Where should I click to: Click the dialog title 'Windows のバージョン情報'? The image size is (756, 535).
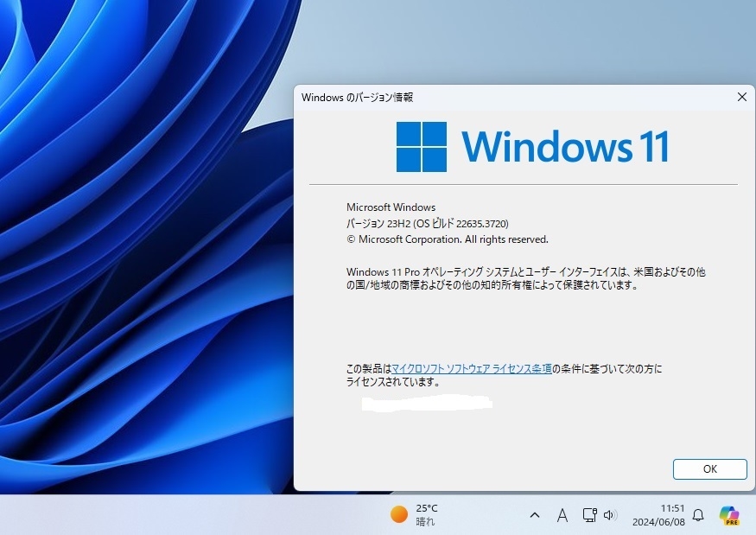click(358, 98)
